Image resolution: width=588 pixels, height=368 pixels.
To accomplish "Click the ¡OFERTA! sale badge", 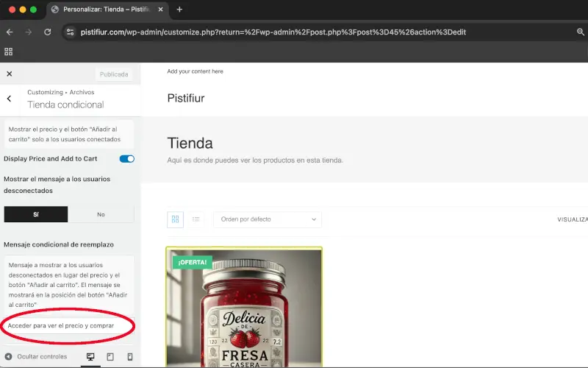I will pyautogui.click(x=193, y=262).
